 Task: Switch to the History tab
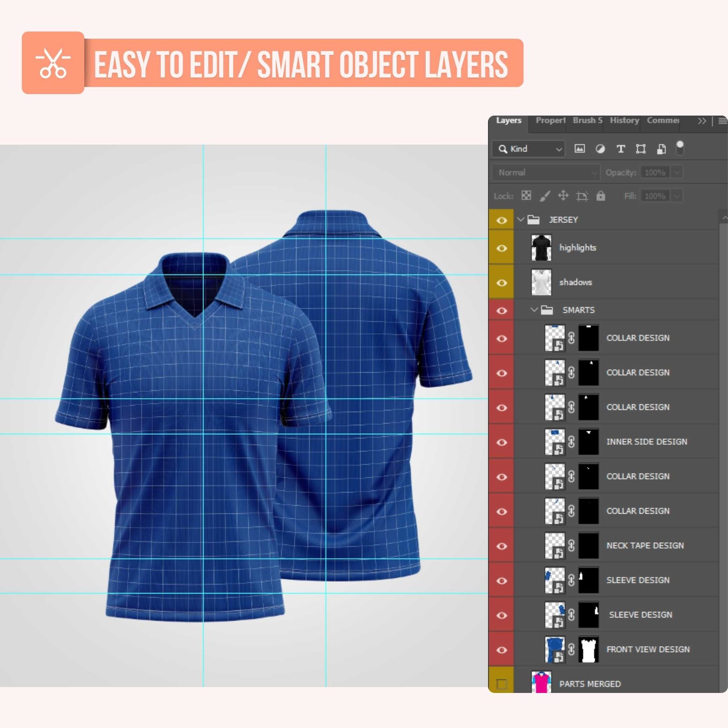[x=624, y=121]
